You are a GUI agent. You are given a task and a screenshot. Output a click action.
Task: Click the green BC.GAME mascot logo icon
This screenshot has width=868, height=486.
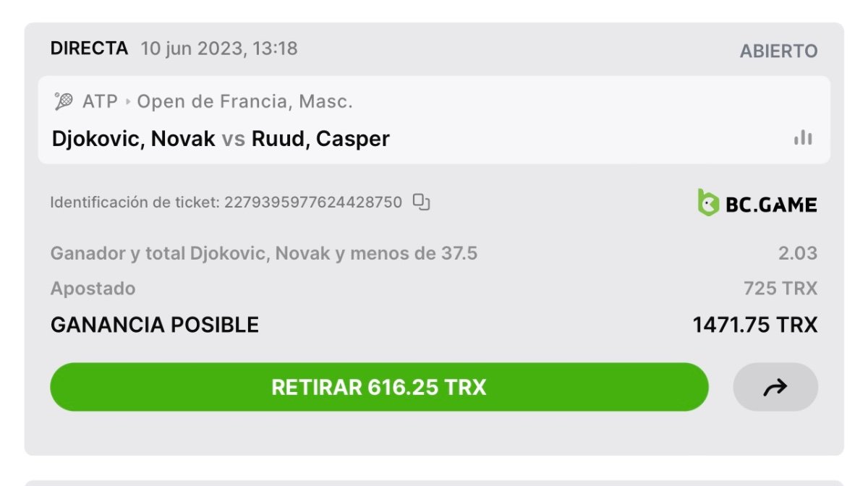(708, 203)
